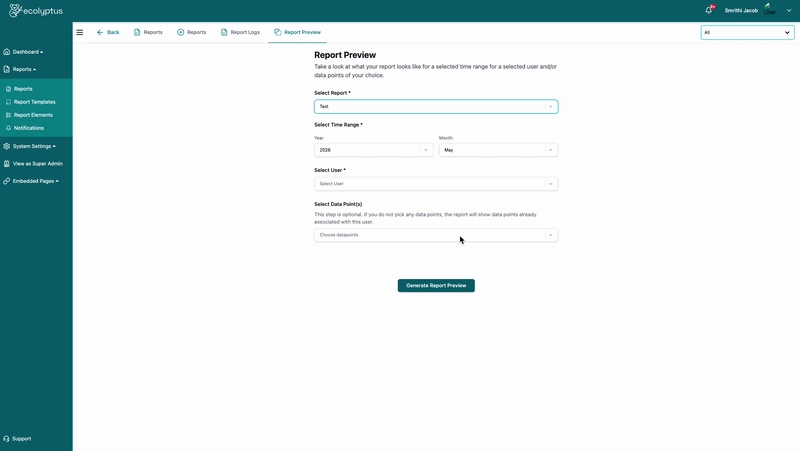Click the Report Elements icon

[8, 115]
